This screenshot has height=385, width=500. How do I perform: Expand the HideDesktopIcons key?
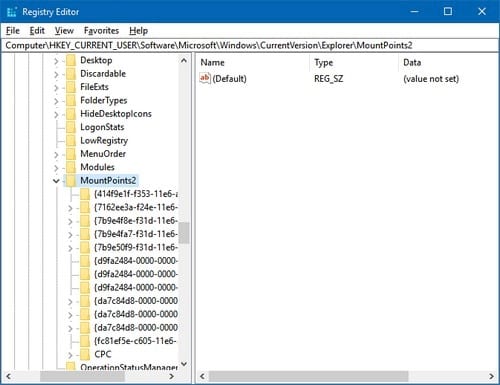[x=56, y=115]
